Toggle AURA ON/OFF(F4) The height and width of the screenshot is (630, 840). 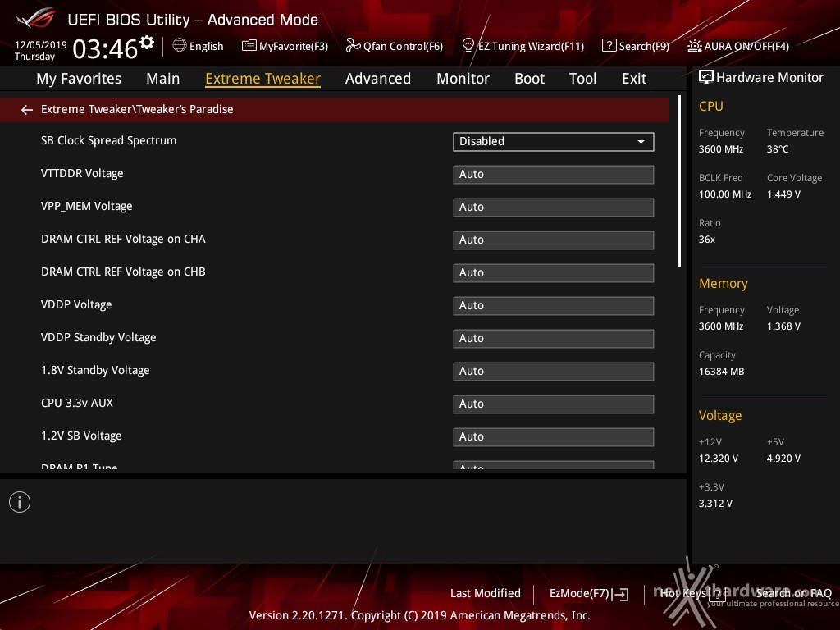[738, 46]
